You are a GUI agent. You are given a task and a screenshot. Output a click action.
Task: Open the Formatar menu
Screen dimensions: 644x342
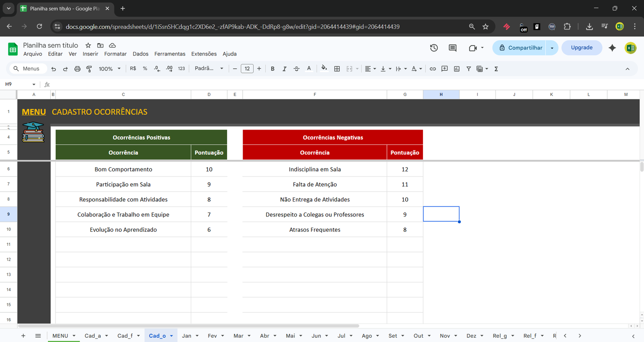pyautogui.click(x=115, y=54)
